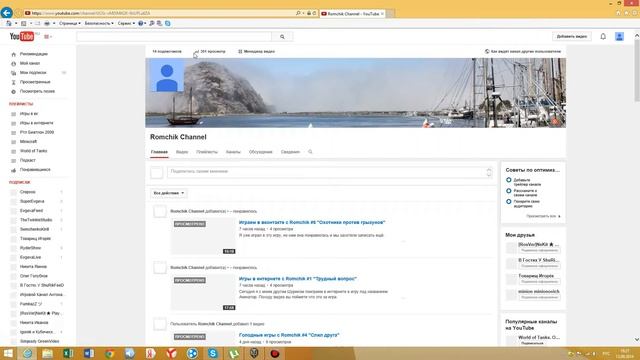Open Simpasty GreenVideo subscription
Screen dimensions: 640x360
(x=39, y=341)
